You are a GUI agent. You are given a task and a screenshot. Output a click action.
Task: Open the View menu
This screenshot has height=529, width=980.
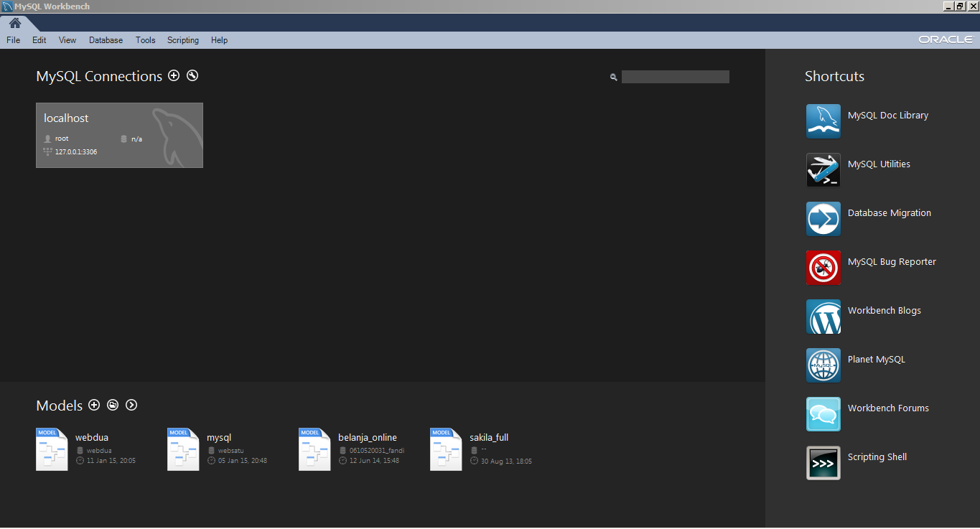click(67, 40)
